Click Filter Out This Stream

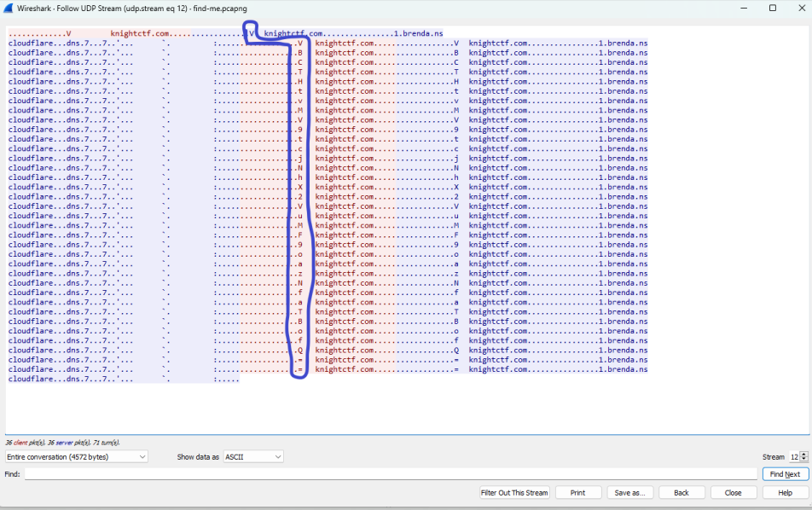(513, 492)
